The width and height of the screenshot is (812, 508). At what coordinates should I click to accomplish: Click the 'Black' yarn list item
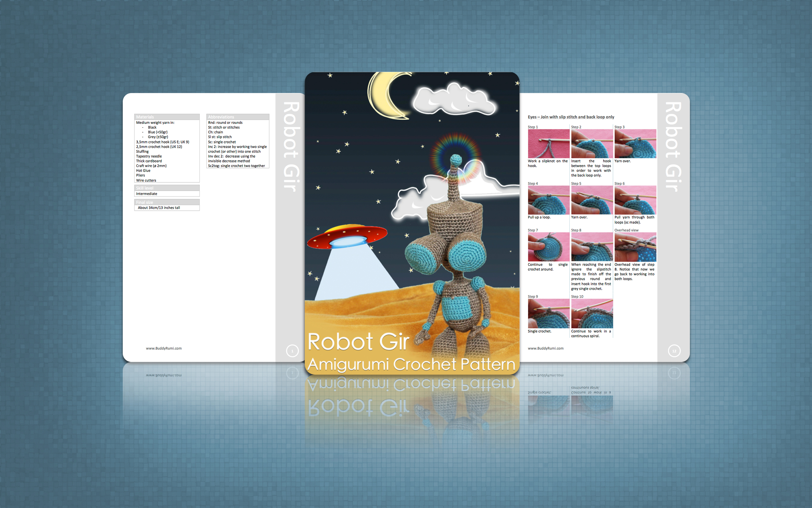(152, 127)
